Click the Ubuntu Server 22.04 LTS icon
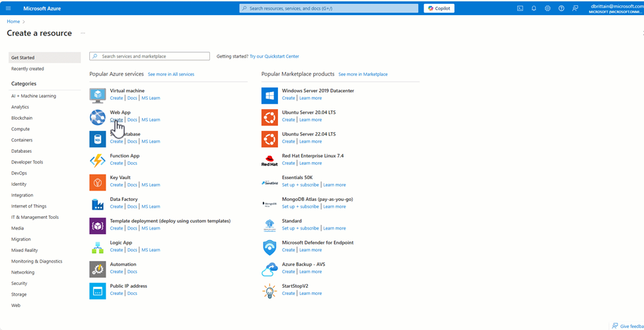Screen dimensions: 644x330 point(269,139)
